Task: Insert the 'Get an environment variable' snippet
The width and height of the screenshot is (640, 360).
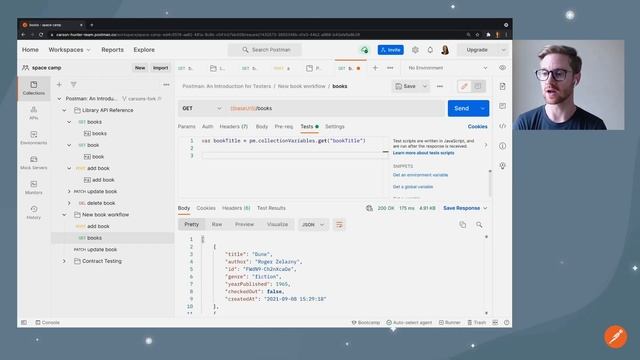Action: click(x=420, y=175)
